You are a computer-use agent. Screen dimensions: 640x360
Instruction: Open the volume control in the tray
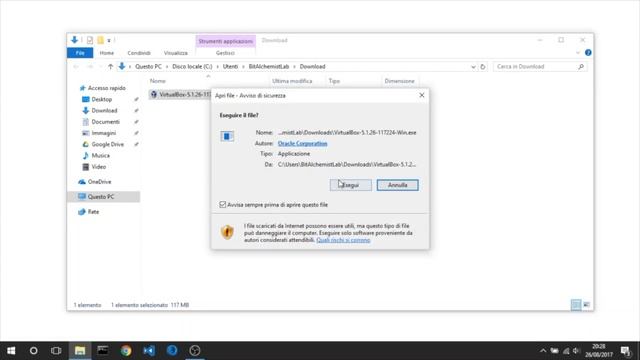pos(576,351)
